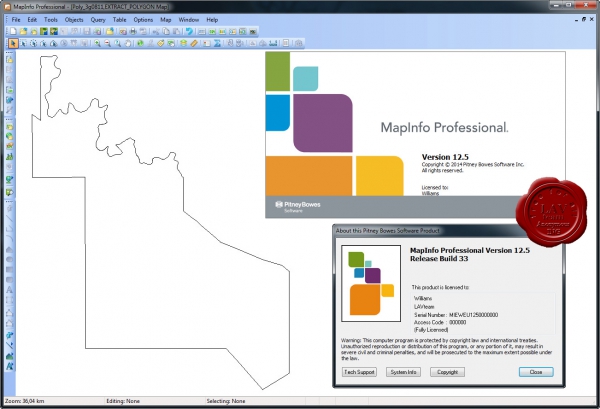This screenshot has width=600, height=409.
Task: Click the MapInfo logo thumbnail in the About dialog
Action: tap(371, 283)
